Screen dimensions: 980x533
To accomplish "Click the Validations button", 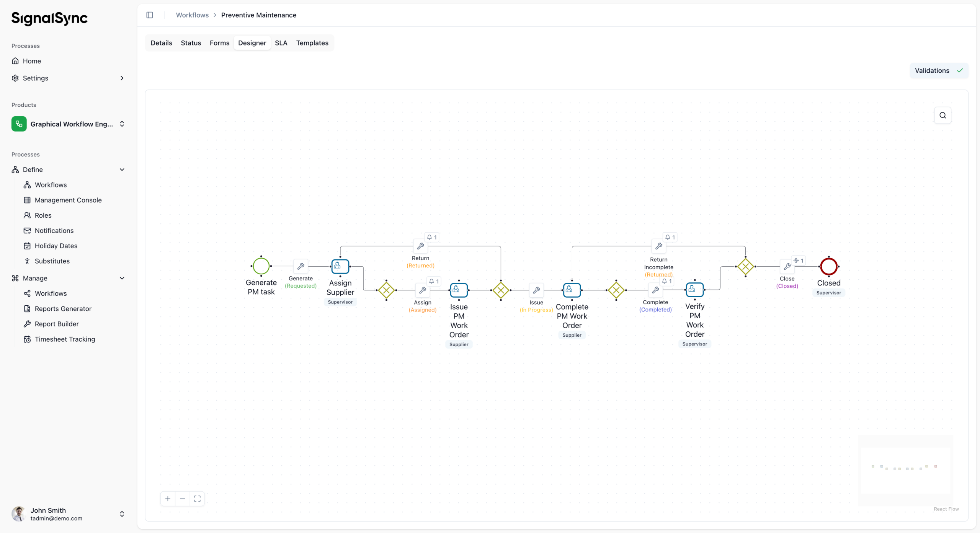I will 938,70.
